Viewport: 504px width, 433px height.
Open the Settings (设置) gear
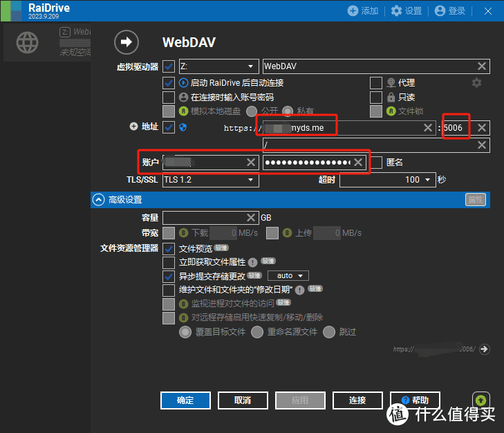(x=396, y=10)
